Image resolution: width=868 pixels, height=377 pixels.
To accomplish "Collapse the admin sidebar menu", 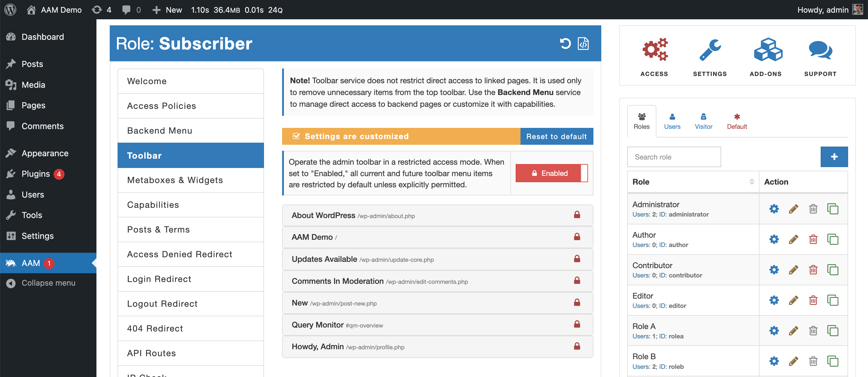I will click(48, 283).
